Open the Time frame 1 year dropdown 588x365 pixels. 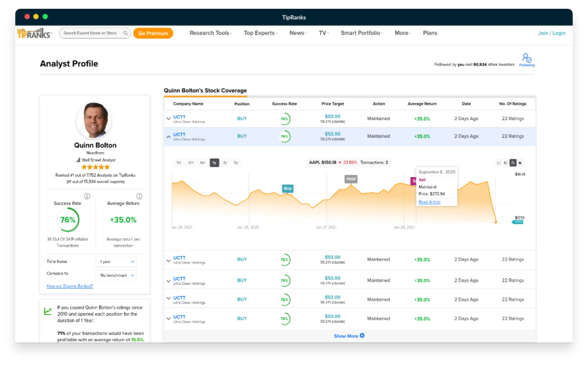(x=116, y=262)
